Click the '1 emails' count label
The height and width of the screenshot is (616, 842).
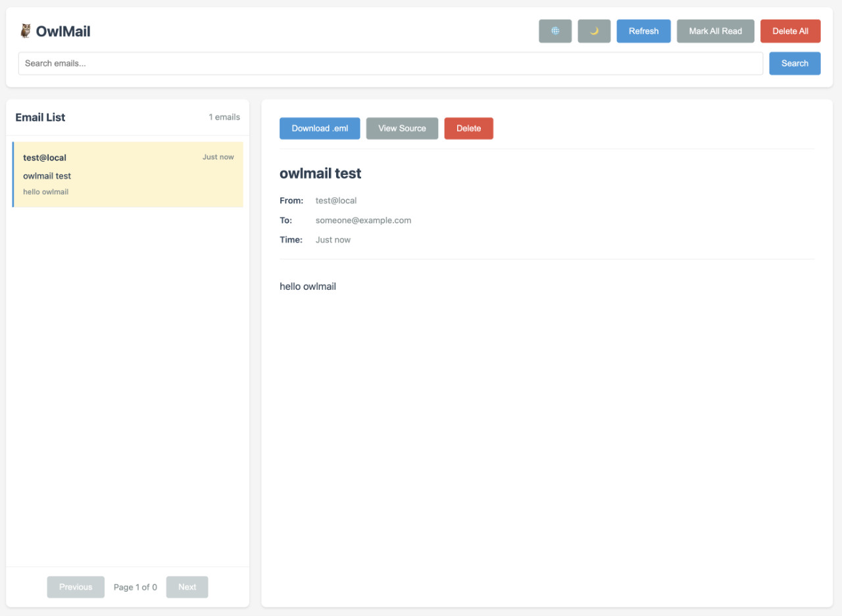tap(224, 117)
